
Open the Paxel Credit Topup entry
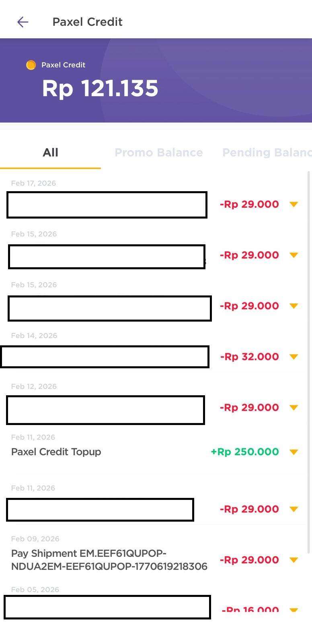point(56,452)
